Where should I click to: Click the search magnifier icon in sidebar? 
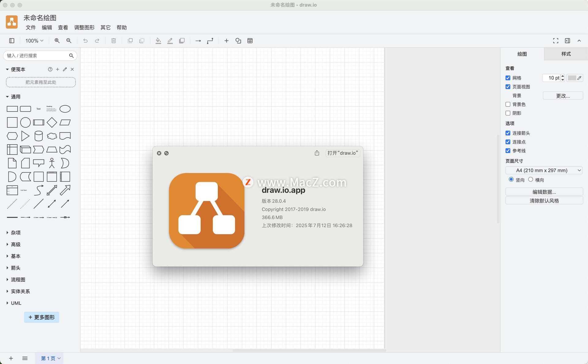click(x=71, y=55)
